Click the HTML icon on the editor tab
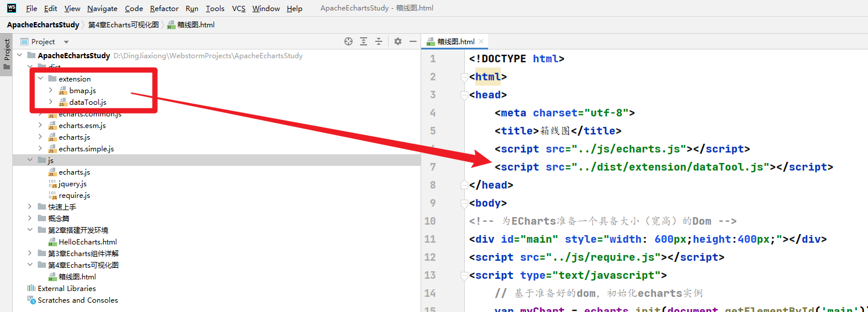Viewport: 868px width, 312px height. 431,42
